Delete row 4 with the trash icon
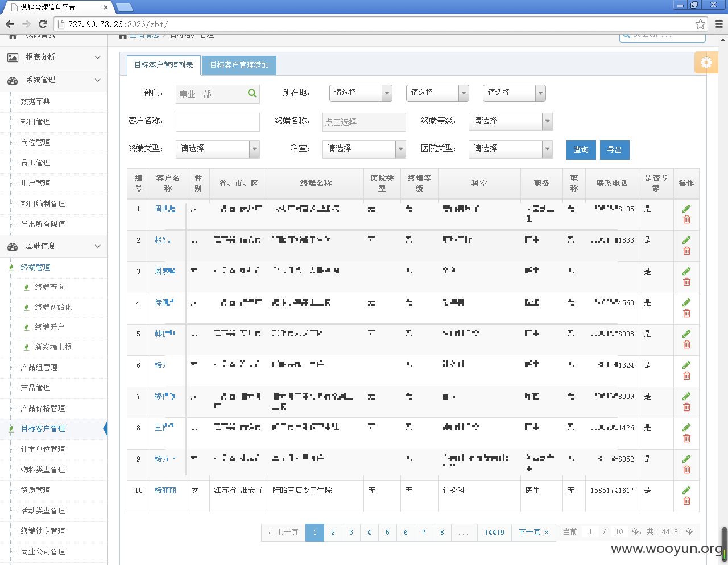The height and width of the screenshot is (565, 728). coord(686,313)
